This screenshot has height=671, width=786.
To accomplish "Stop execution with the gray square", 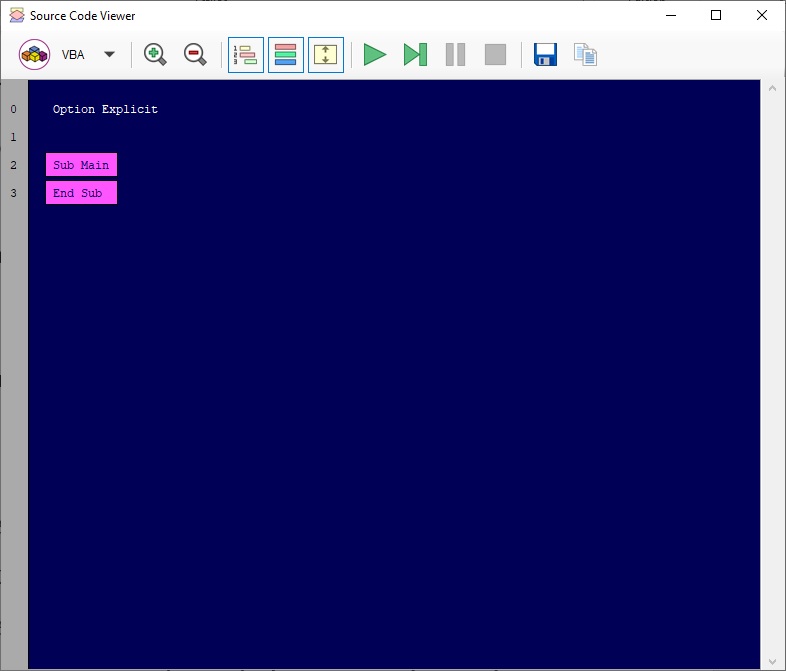I will click(x=495, y=55).
